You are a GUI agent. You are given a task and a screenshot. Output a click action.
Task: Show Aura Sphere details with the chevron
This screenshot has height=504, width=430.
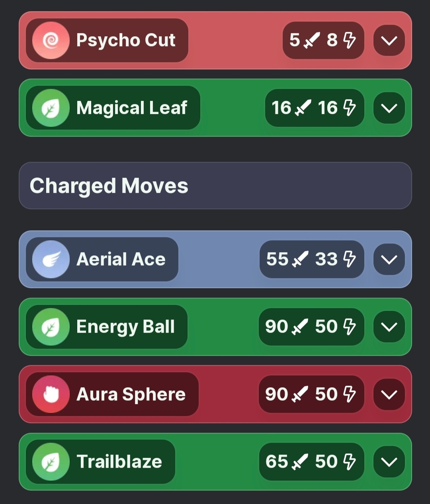389,394
